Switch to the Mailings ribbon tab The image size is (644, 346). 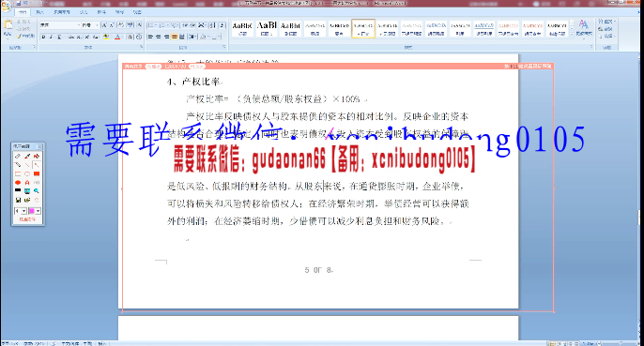[101, 12]
